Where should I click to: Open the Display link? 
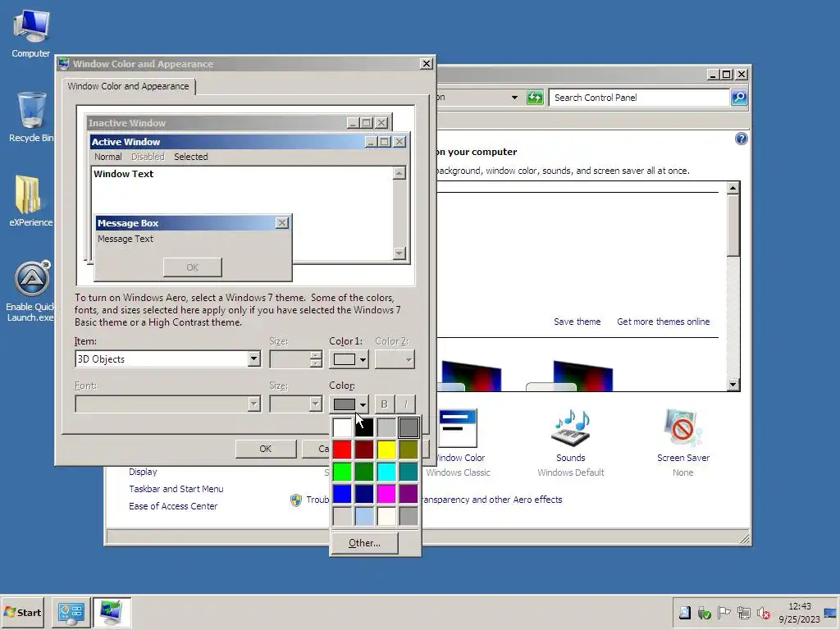[x=143, y=472]
